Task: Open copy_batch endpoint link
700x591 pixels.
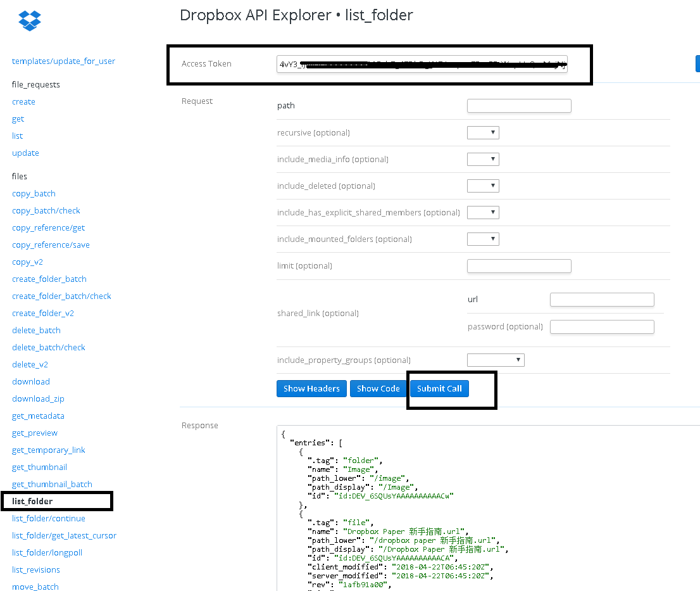Action: tap(34, 193)
